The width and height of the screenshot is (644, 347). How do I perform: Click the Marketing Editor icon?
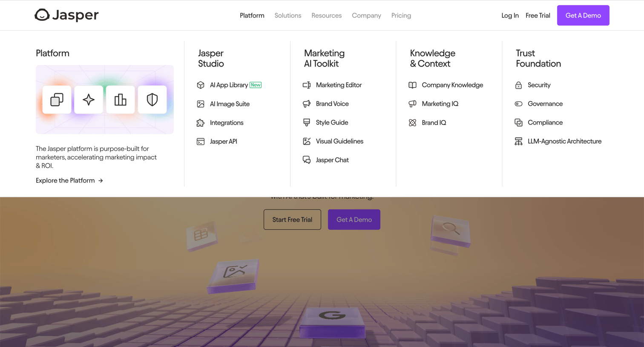click(307, 85)
